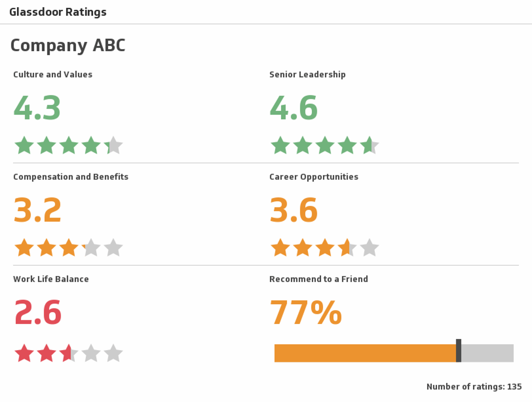The width and height of the screenshot is (532, 402).
Task: Click the 77% Recommend to a Friend value
Action: click(306, 313)
